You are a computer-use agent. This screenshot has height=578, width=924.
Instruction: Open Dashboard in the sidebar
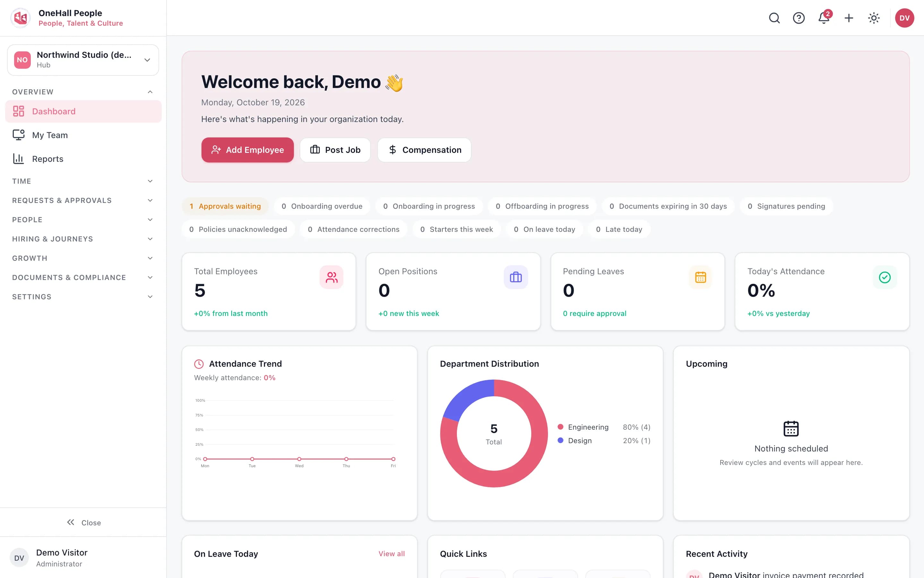[x=83, y=111]
